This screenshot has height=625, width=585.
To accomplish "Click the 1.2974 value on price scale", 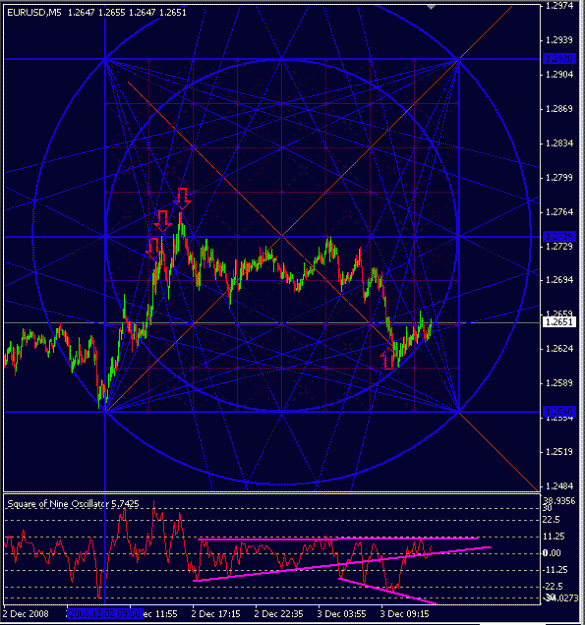I will click(559, 6).
